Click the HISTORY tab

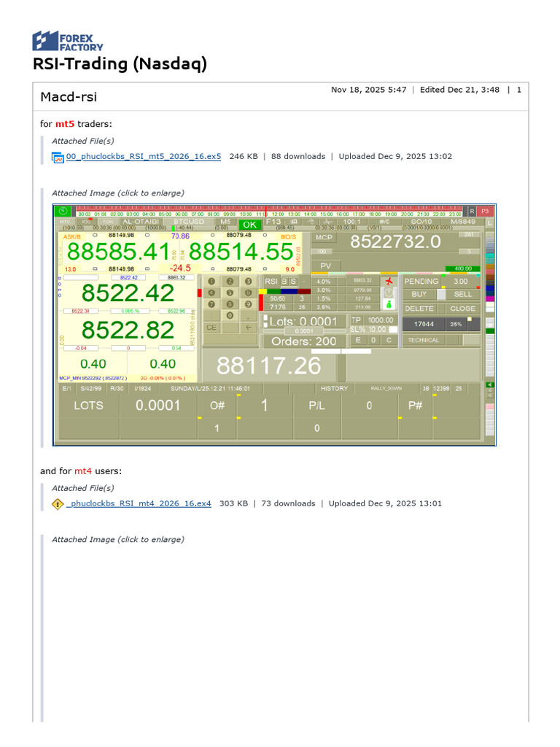[x=334, y=388]
